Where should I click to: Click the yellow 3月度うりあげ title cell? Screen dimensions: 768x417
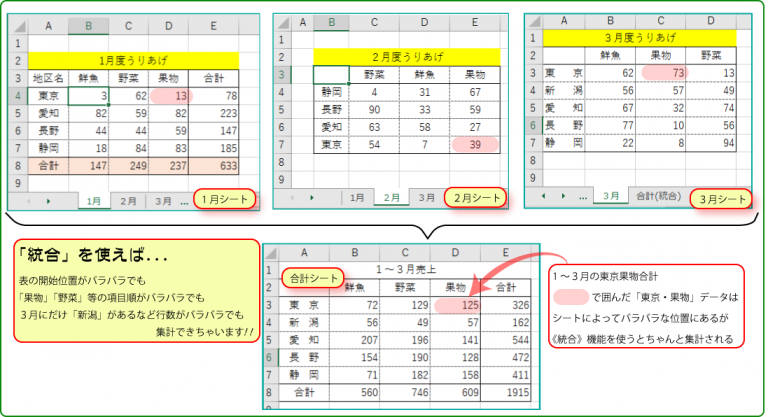pos(640,38)
